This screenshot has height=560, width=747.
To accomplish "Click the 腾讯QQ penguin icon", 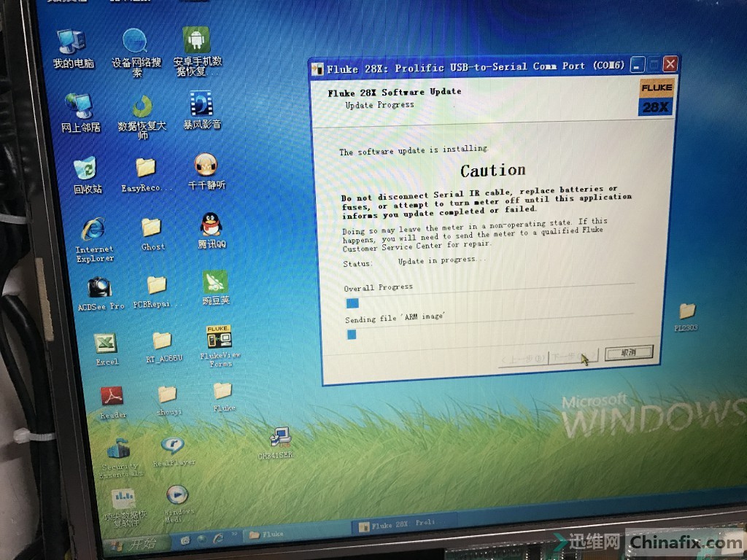I will (x=212, y=230).
